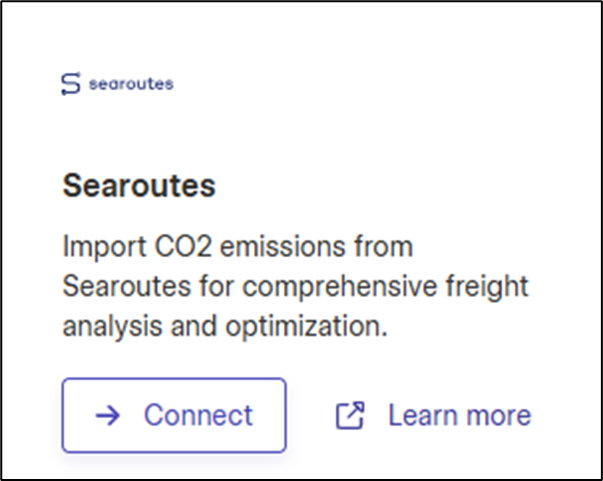The image size is (603, 481).
Task: Click the 'analysis and optimization' text line
Action: click(x=225, y=326)
